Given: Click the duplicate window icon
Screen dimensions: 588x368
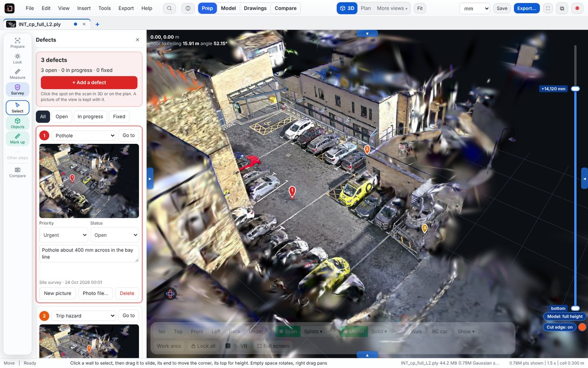Looking at the screenshot, I should [562, 8].
